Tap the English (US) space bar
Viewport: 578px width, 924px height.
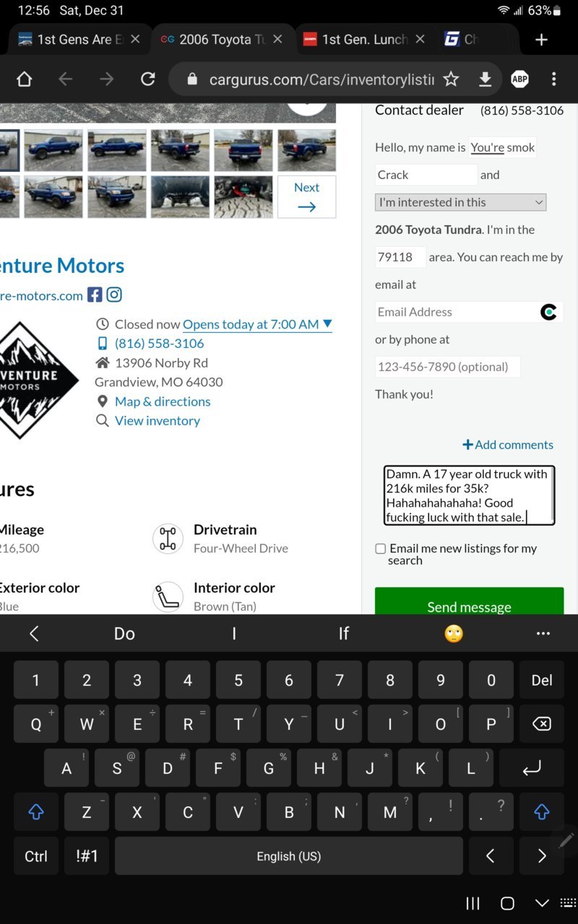(289, 856)
